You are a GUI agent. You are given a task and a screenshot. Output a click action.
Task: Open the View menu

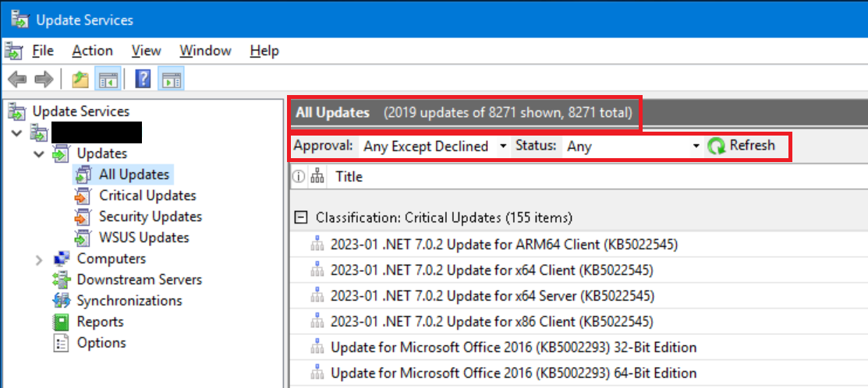click(x=146, y=51)
